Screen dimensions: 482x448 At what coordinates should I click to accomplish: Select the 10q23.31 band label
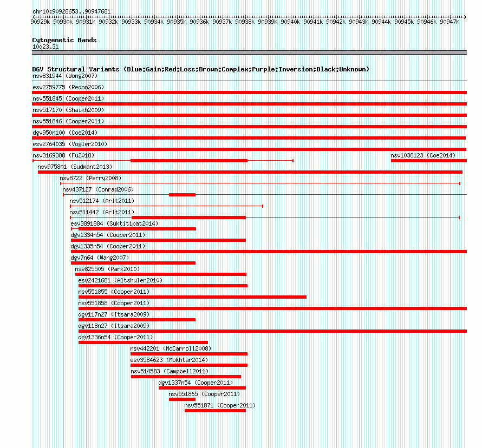tap(45, 47)
